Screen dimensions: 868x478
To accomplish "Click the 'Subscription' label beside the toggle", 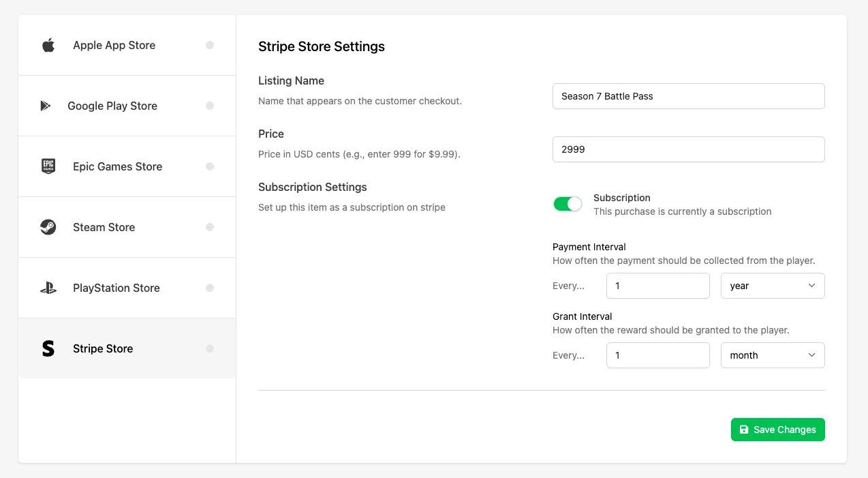I will [x=622, y=198].
